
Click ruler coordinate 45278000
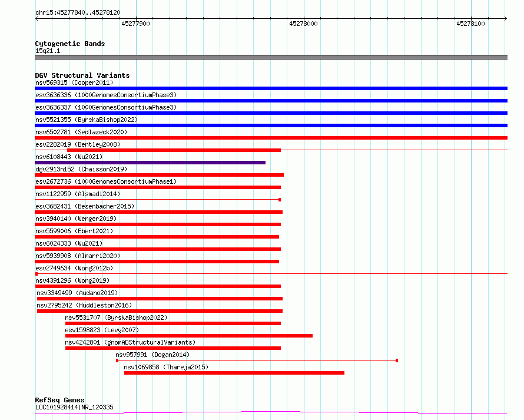pos(303,24)
